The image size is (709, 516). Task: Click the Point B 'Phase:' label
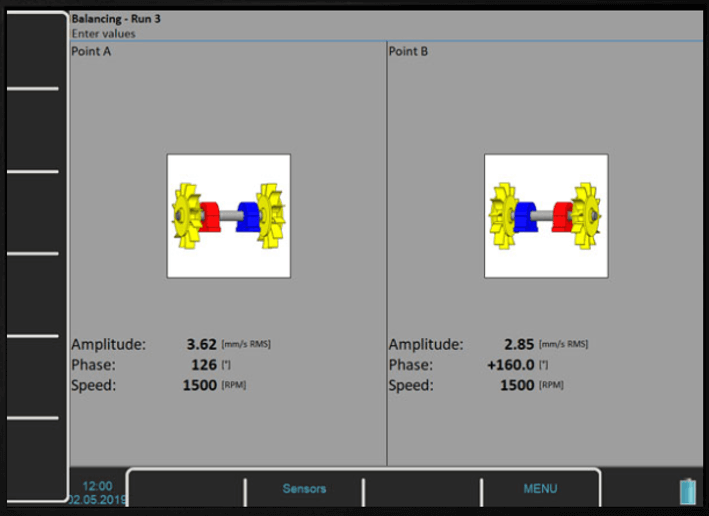click(x=411, y=365)
